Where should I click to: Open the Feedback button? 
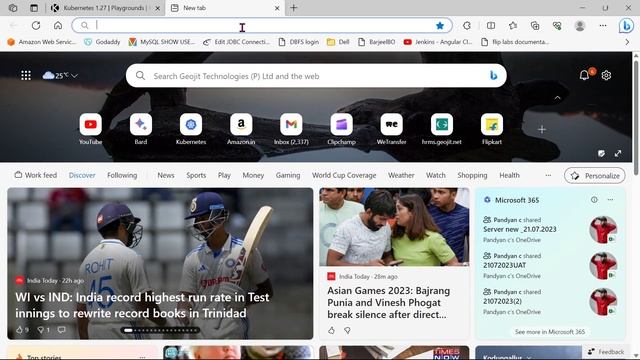(x=606, y=351)
